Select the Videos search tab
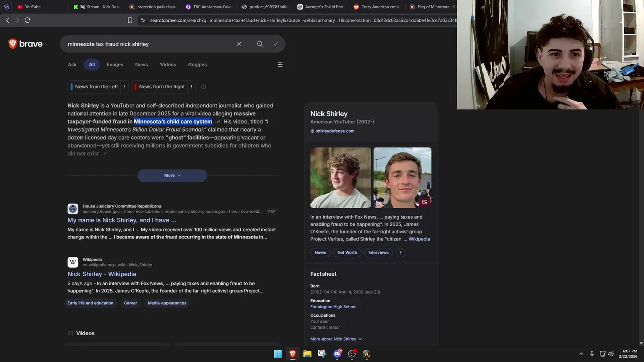644x362 pixels. pos(168,65)
